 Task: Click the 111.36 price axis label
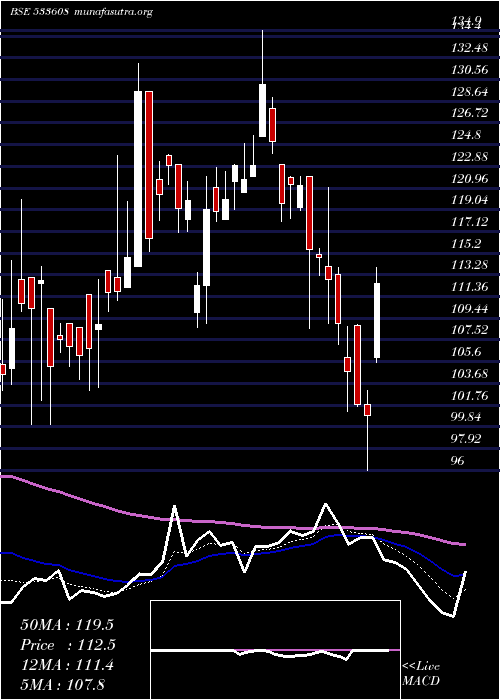pos(469,288)
